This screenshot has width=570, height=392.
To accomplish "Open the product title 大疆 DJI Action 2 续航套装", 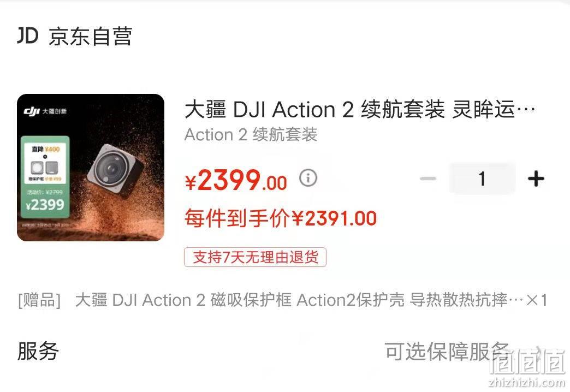I will point(360,109).
